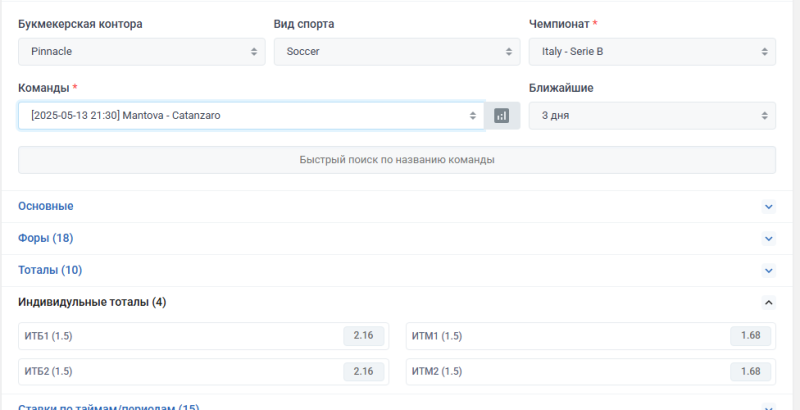Click up chevron on Индивидульные тоталы row
Screen dimensions: 800x410
point(768,302)
